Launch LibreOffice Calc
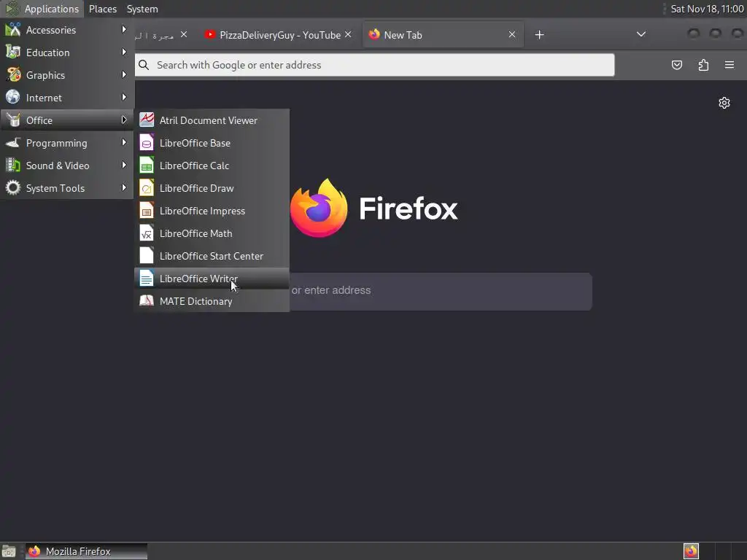Screen dimensions: 747x560 [212, 166]
